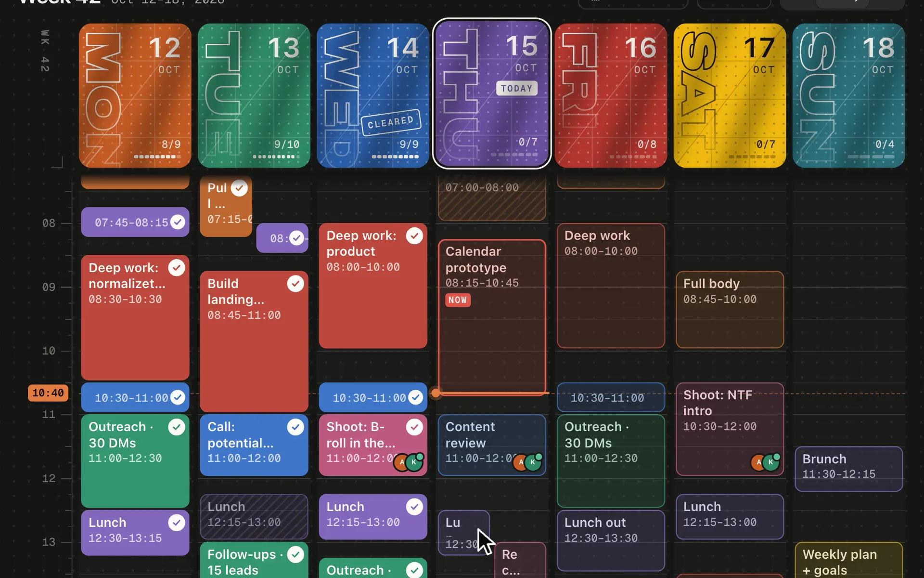Image resolution: width=924 pixels, height=578 pixels.
Task: Click attendee avatars on Shoot: B-roll
Action: [409, 462]
